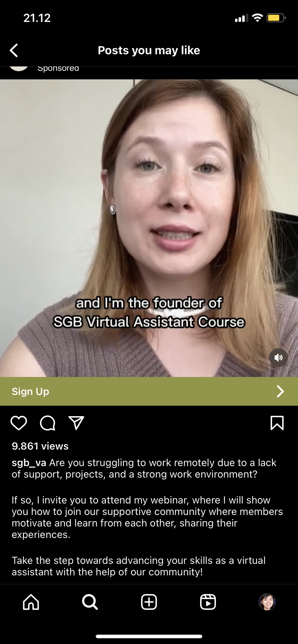Screen dimensions: 298x644
Task: Save the post with the bookmark icon
Action: click(277, 423)
